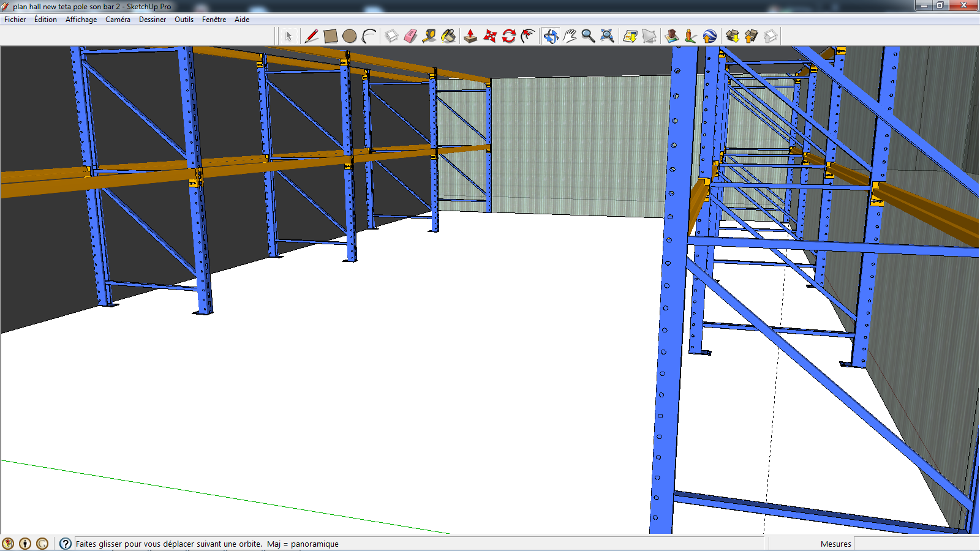Choose the Arc tool

coord(369,36)
